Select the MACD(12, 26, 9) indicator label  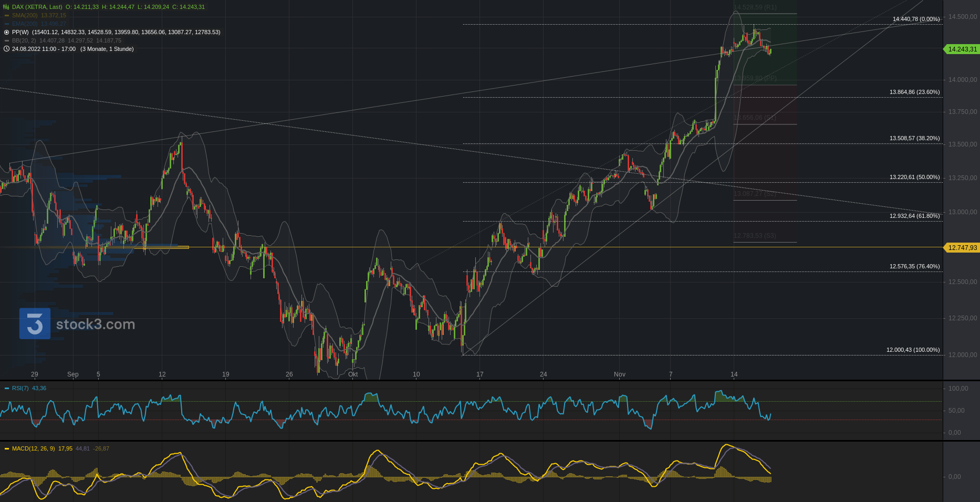tap(33, 448)
